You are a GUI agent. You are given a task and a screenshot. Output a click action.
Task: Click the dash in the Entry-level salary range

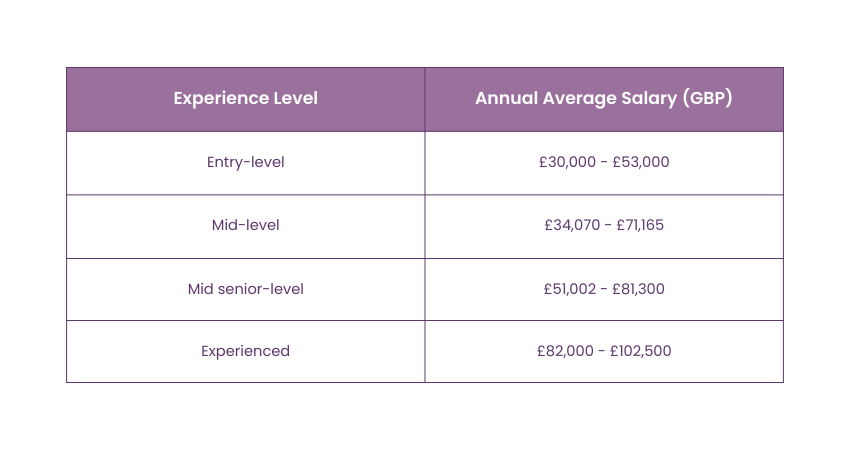604,162
